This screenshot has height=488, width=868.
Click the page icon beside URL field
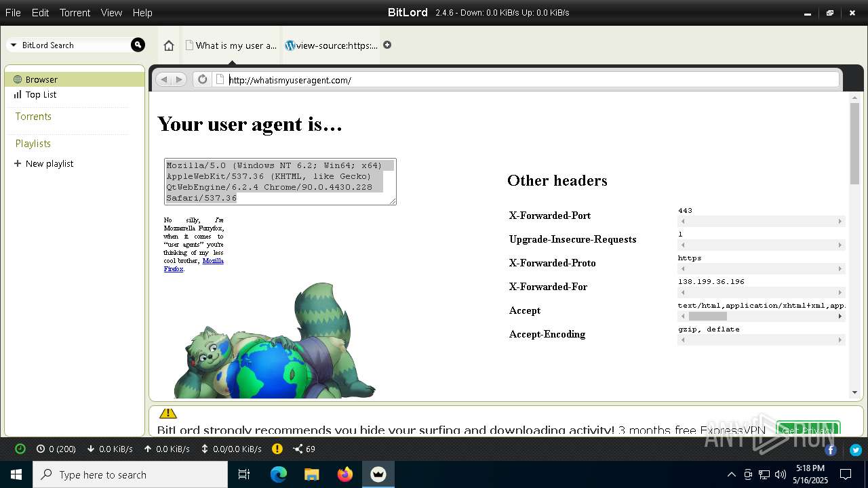coord(220,79)
